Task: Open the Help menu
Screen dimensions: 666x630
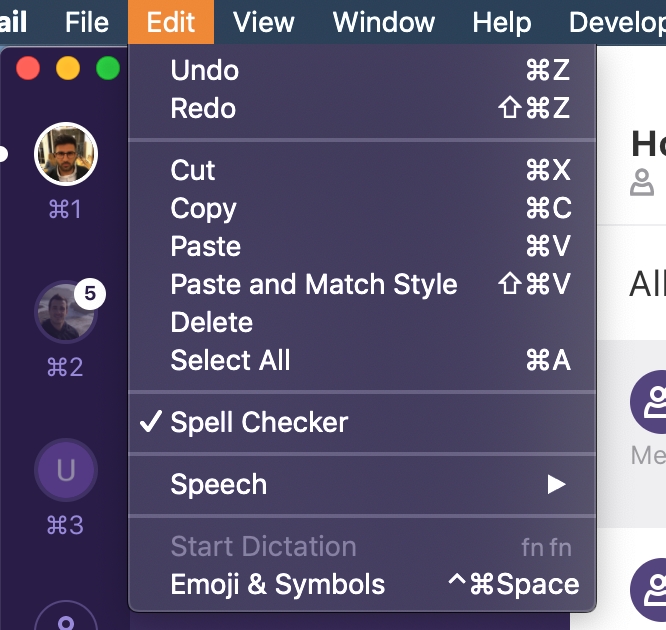Action: click(x=502, y=21)
